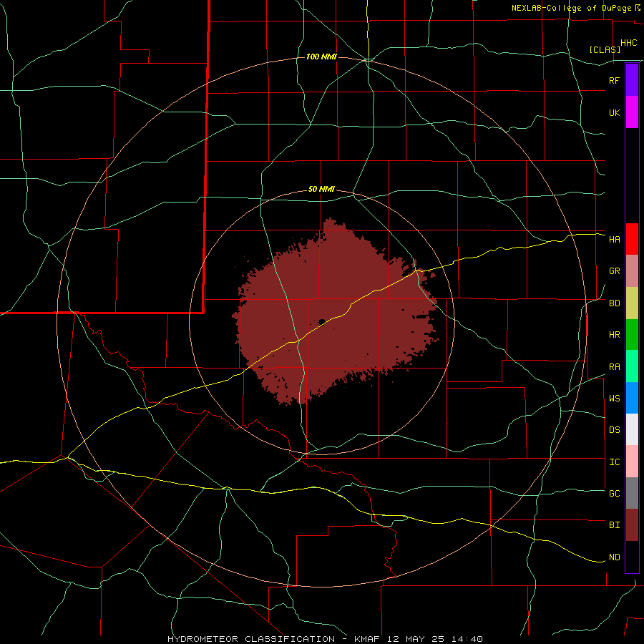
Task: Click the RF purple legend swatch
Action: click(632, 80)
